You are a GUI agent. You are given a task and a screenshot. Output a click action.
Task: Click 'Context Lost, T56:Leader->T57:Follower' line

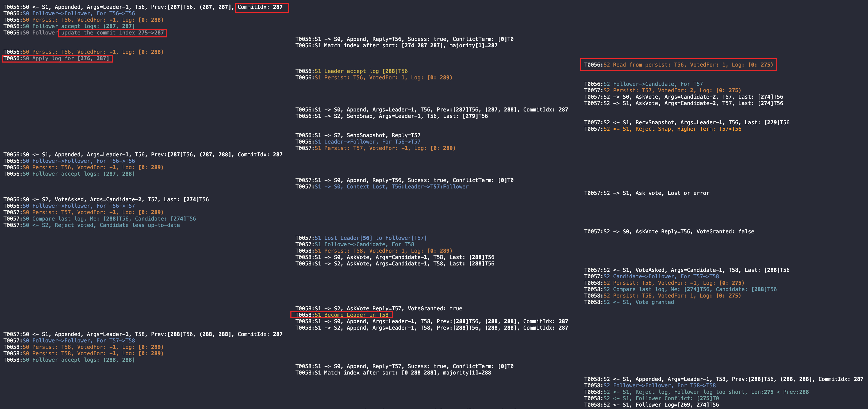[382, 187]
